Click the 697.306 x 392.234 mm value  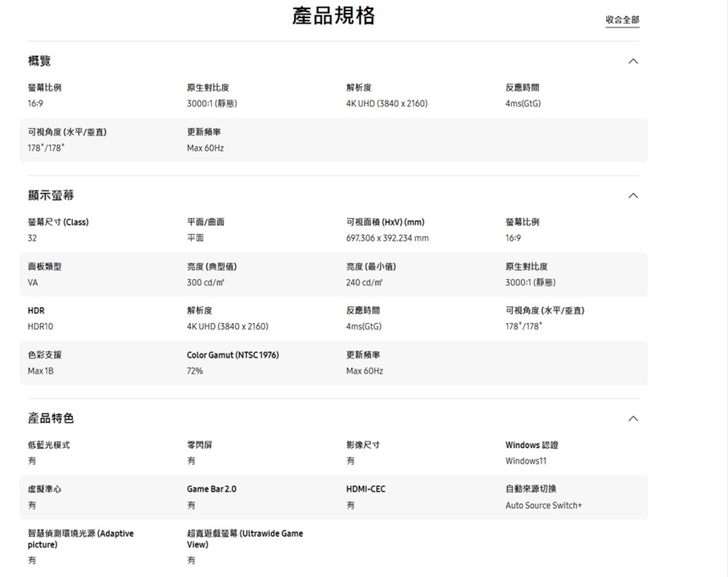388,238
